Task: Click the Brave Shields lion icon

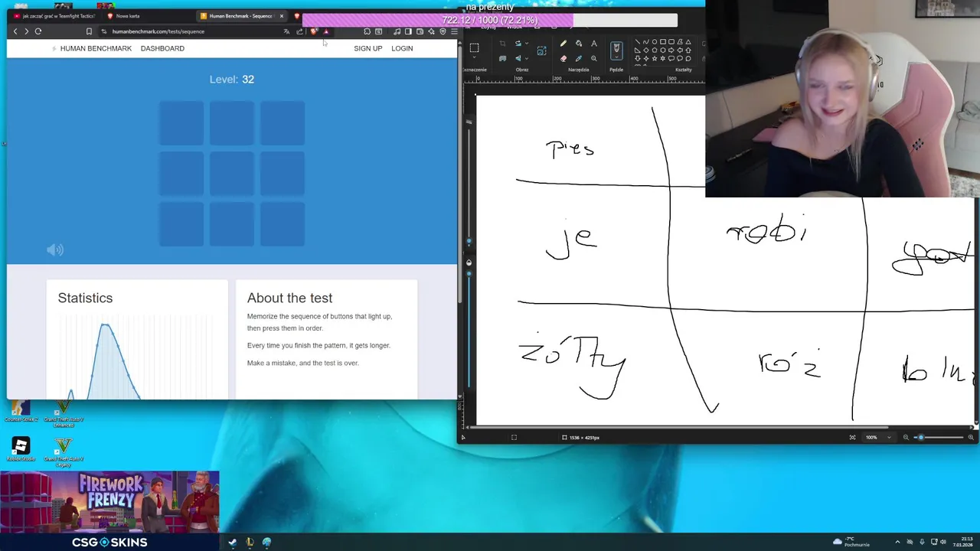Action: coord(314,31)
